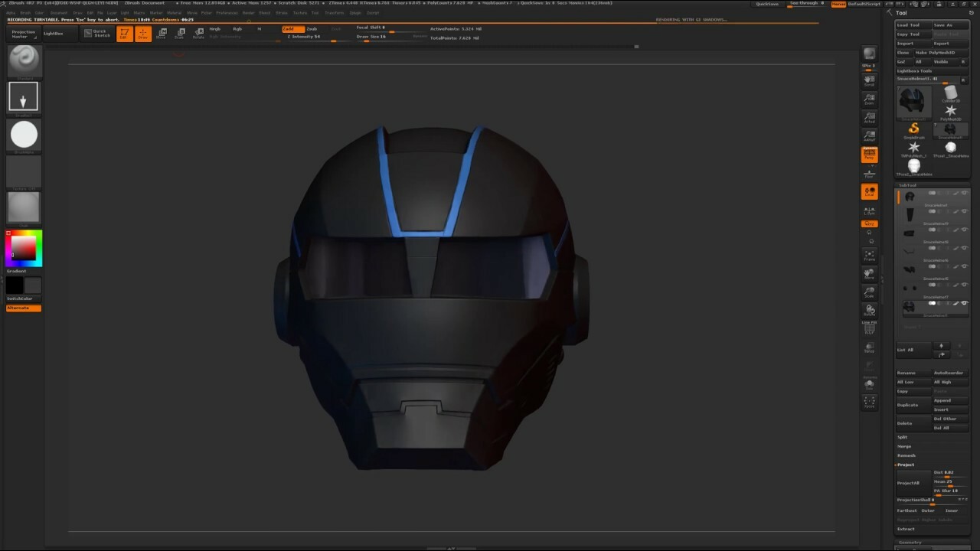Select the TMPolyMesh_1 tool icon
980x551 pixels.
click(x=913, y=148)
